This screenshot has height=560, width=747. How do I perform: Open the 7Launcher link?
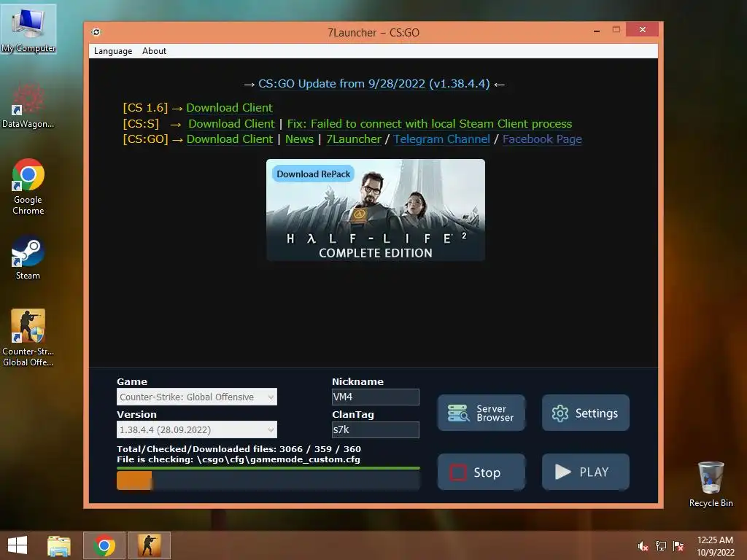pyautogui.click(x=354, y=139)
